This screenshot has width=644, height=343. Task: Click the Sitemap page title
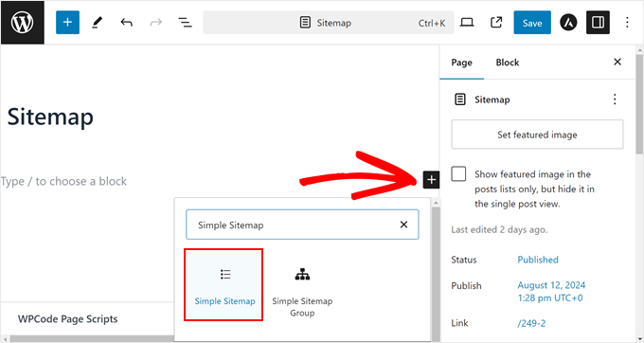pyautogui.click(x=50, y=117)
